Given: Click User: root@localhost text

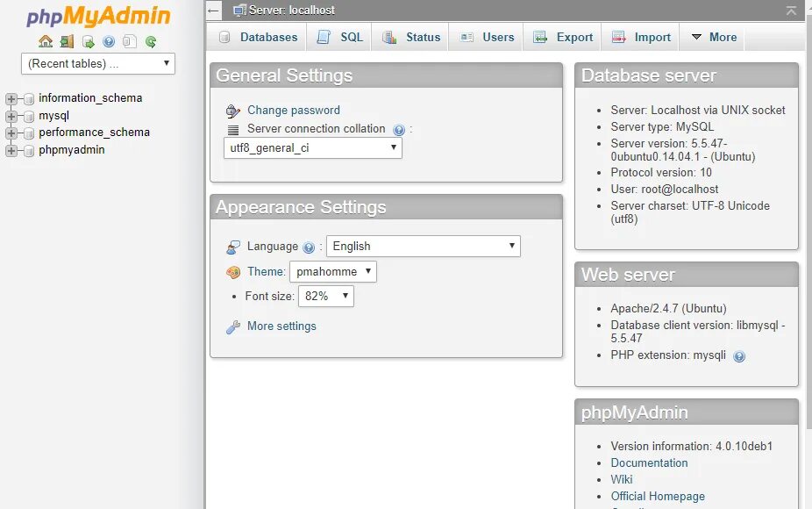Looking at the screenshot, I should pyautogui.click(x=665, y=190).
